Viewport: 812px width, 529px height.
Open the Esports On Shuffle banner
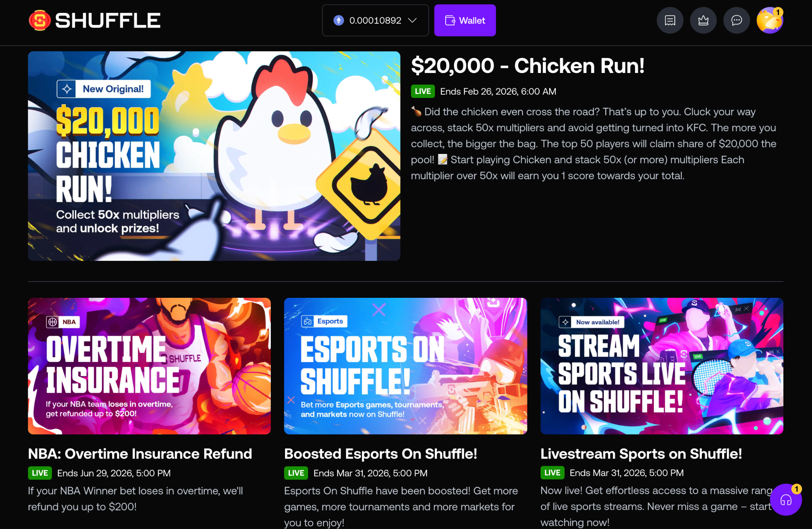[406, 366]
